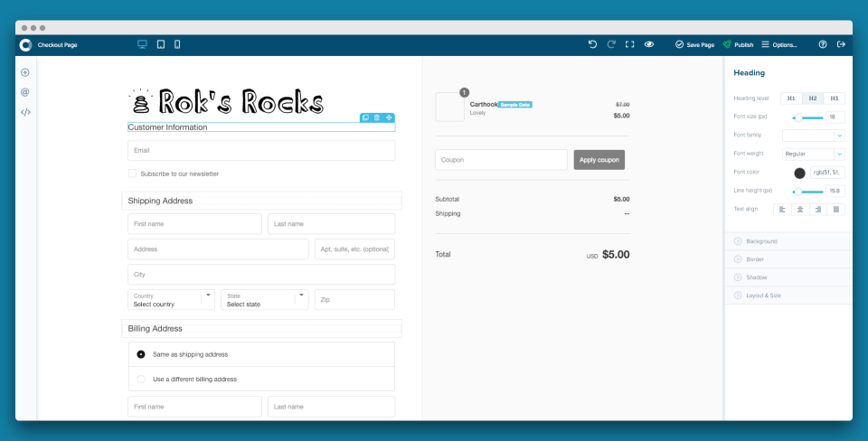The image size is (868, 441).
Task: Switch to mobile phone preview icon
Action: pyautogui.click(x=177, y=44)
